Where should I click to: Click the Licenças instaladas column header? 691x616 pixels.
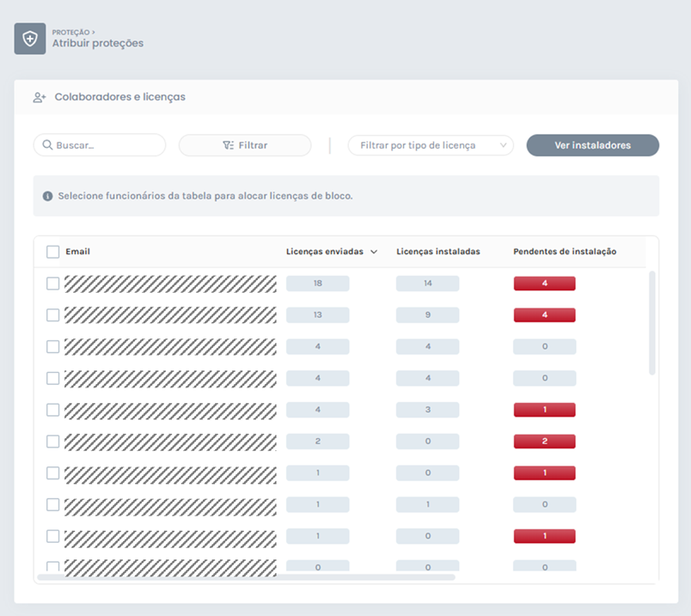[437, 252]
